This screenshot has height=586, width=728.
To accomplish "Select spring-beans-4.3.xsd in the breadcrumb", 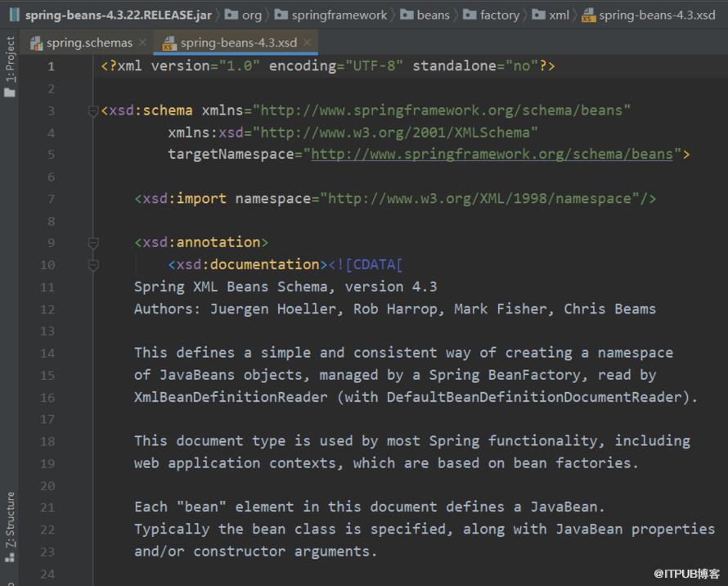I will pyautogui.click(x=657, y=15).
